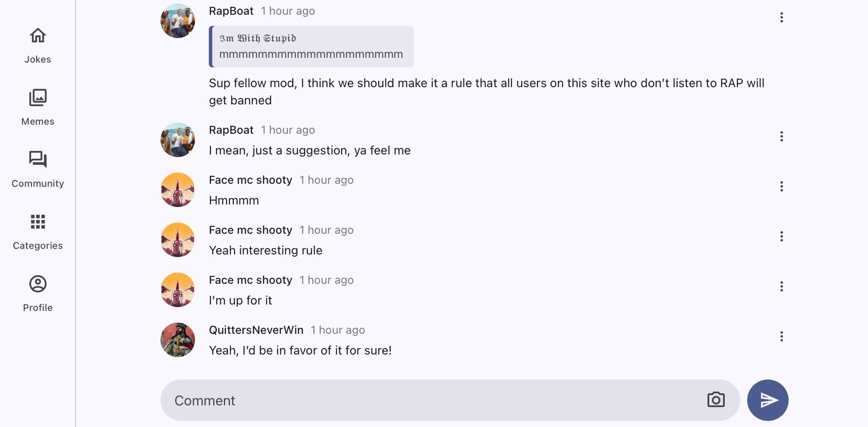Attach a photo with camera icon

716,400
